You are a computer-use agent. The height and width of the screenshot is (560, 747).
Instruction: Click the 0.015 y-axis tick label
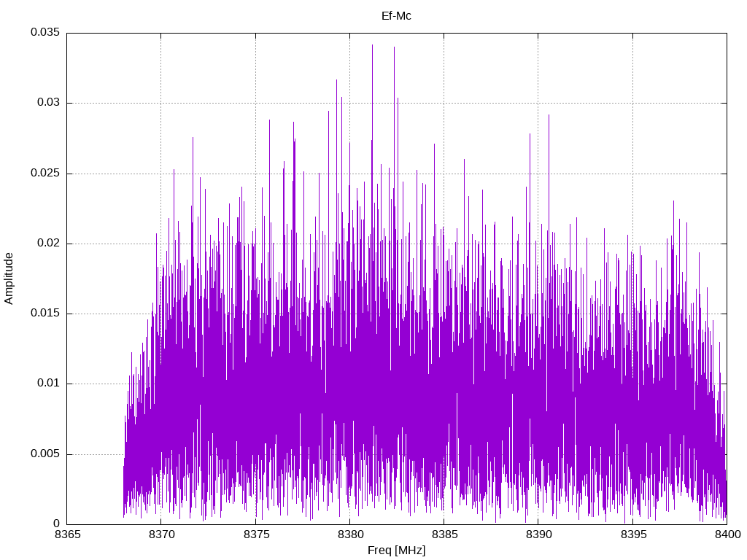tap(45, 313)
